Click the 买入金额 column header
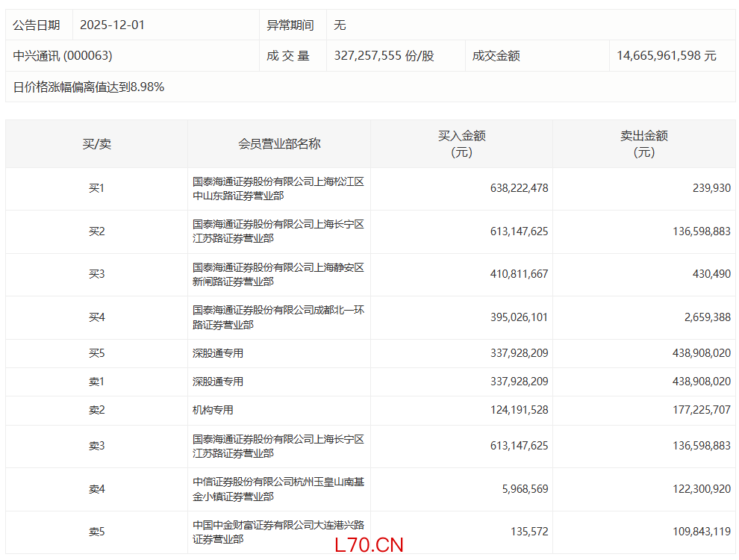This screenshot has height=560, width=739. pos(461,143)
